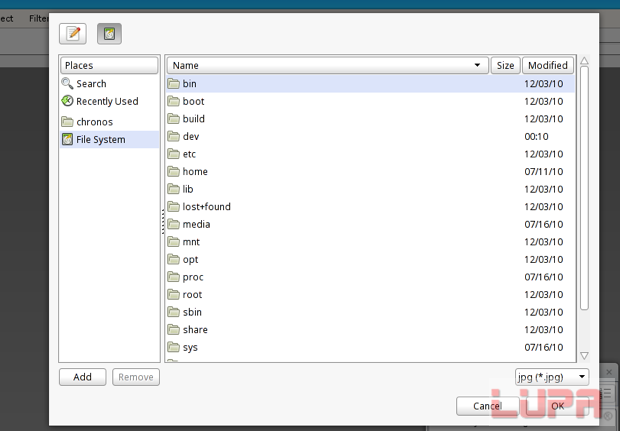
Task: Open the chronos folder in Places
Action: [x=110, y=122]
